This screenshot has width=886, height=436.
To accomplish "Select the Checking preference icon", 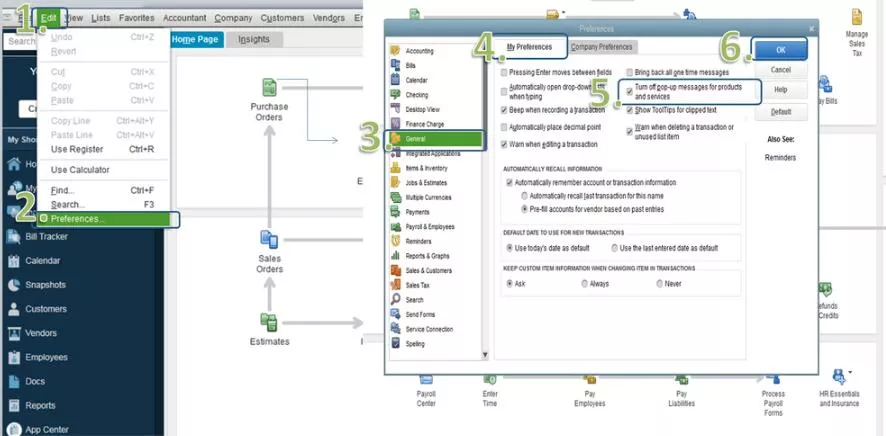I will pyautogui.click(x=396, y=95).
